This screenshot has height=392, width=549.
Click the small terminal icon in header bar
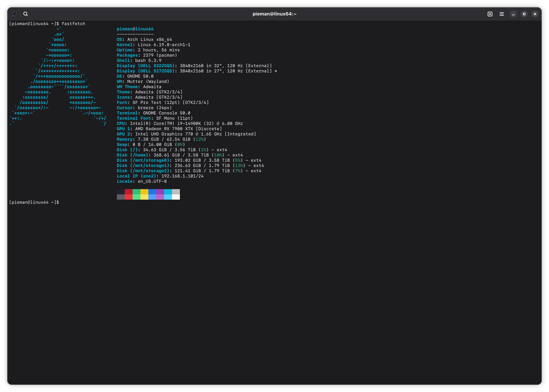pyautogui.click(x=14, y=14)
